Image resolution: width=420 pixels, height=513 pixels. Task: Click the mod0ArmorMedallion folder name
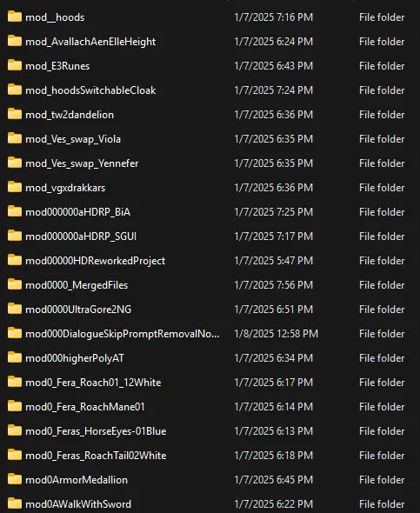(77, 480)
